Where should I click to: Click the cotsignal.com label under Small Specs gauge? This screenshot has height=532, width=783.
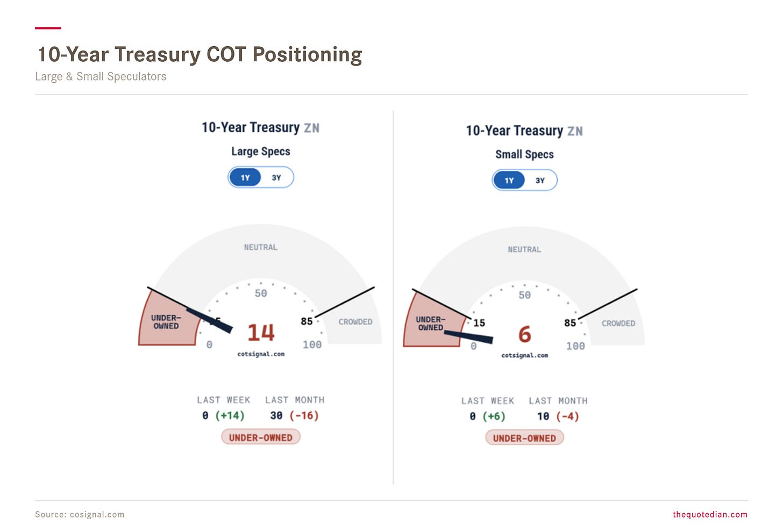(x=525, y=355)
